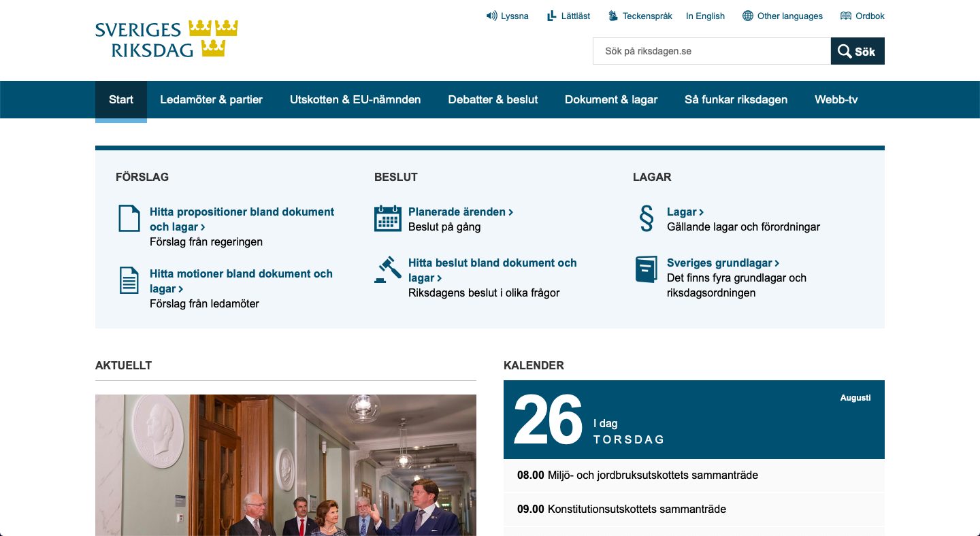Open Planerade ärenden link

tap(461, 212)
